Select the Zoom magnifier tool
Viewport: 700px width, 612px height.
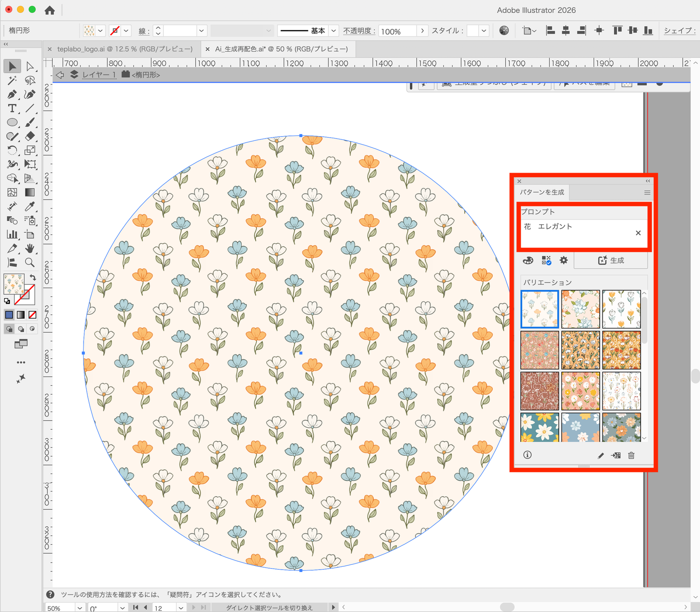click(30, 263)
